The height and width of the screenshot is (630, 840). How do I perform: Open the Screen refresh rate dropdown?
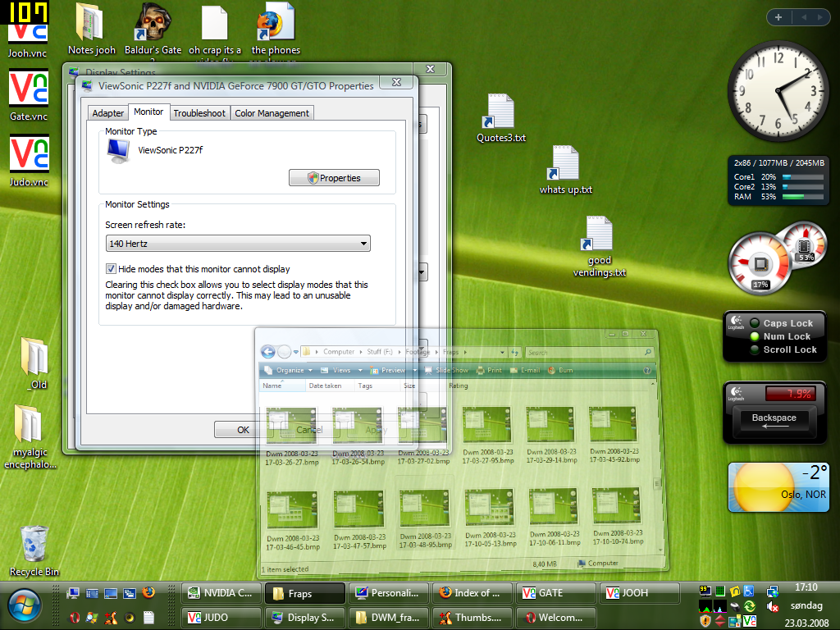238,243
